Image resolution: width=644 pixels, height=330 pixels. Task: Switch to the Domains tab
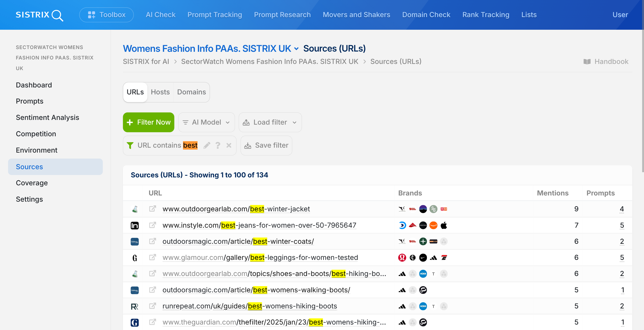[191, 92]
